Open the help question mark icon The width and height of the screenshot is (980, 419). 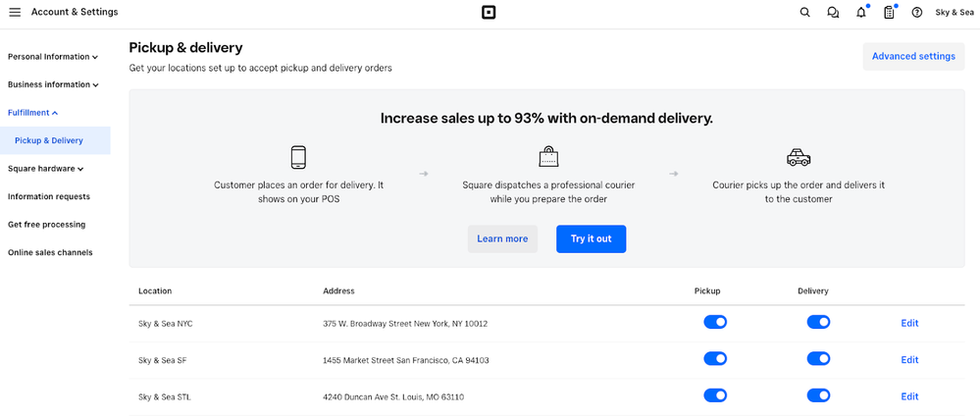917,13
